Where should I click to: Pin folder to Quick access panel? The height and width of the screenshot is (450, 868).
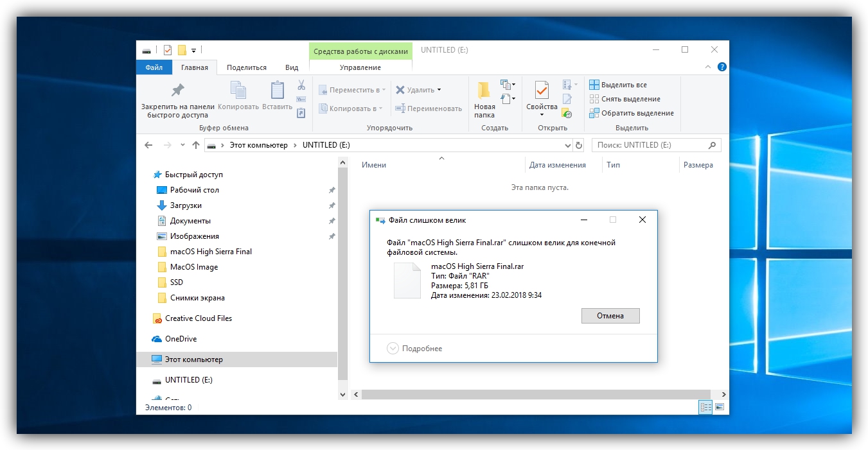pyautogui.click(x=177, y=100)
